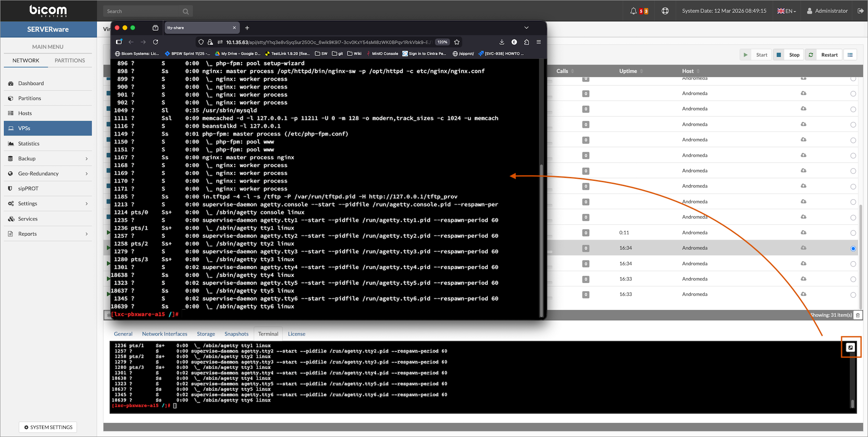Switch to the PARTITIONS main menu tab
The image size is (868, 437).
pyautogui.click(x=70, y=61)
